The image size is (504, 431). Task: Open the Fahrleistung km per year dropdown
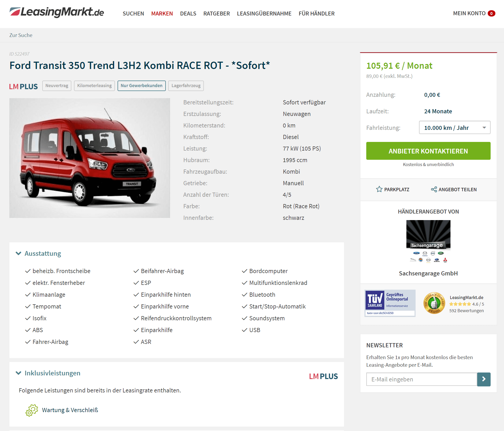pos(455,127)
